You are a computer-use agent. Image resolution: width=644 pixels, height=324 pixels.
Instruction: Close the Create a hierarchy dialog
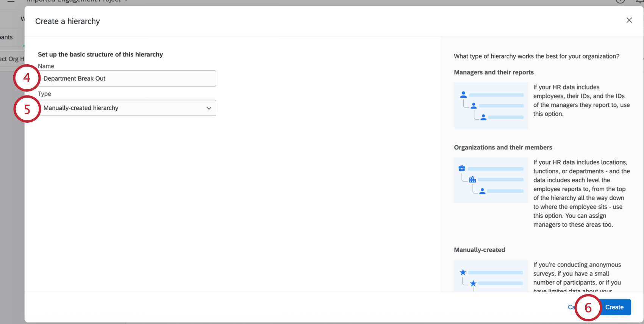point(629,20)
